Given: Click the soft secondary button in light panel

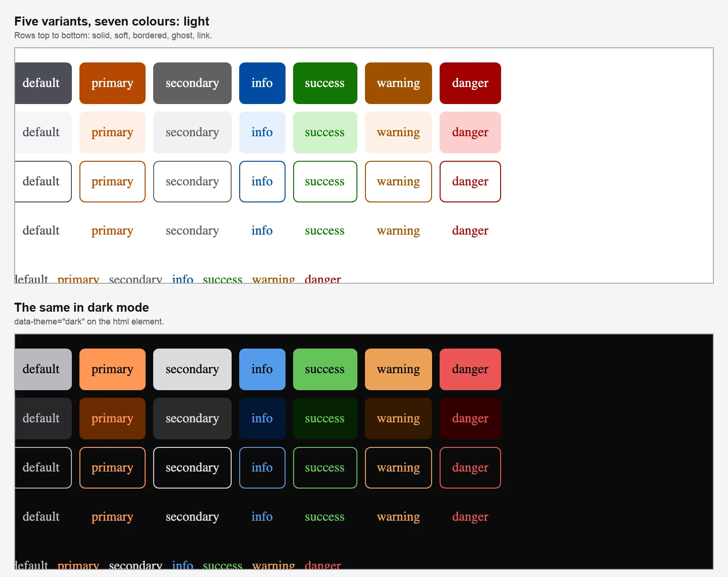Looking at the screenshot, I should [x=192, y=132].
